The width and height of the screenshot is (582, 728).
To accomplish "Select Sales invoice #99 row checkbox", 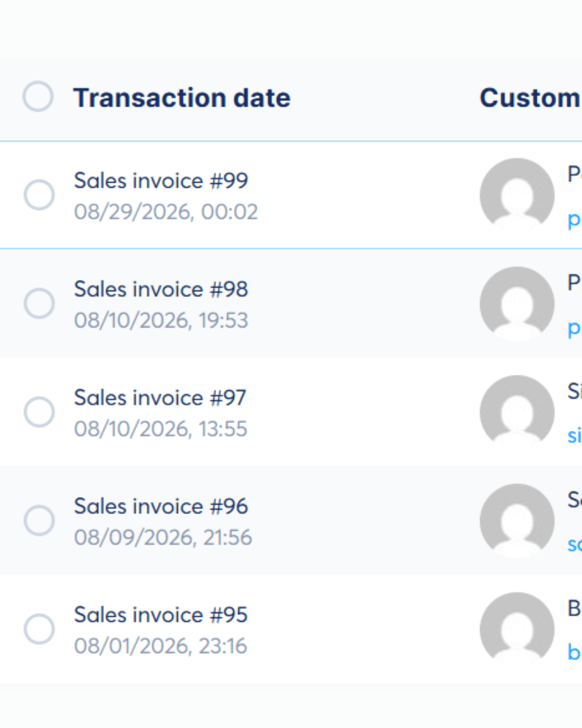I will coord(39,195).
